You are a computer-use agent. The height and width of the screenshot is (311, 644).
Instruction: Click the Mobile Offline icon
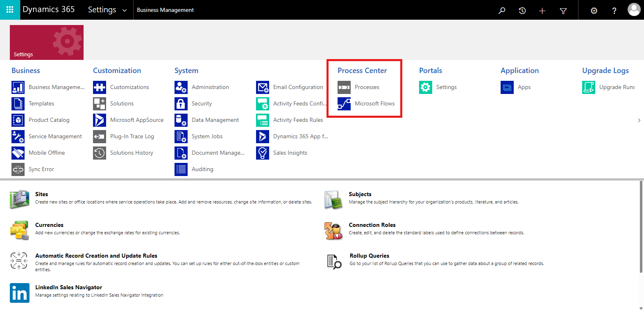[18, 153]
